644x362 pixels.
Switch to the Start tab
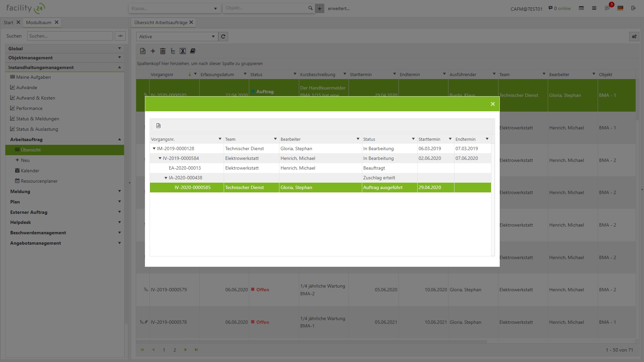8,22
